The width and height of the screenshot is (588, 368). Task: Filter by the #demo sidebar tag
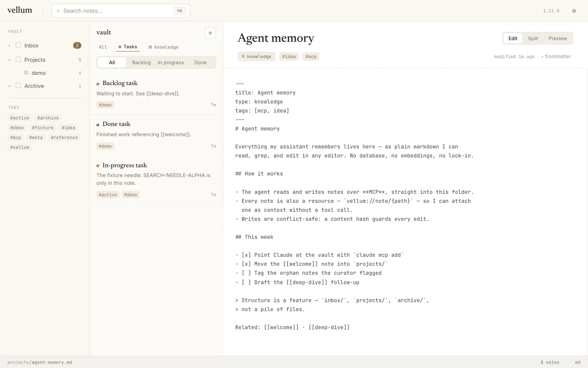pyautogui.click(x=17, y=128)
